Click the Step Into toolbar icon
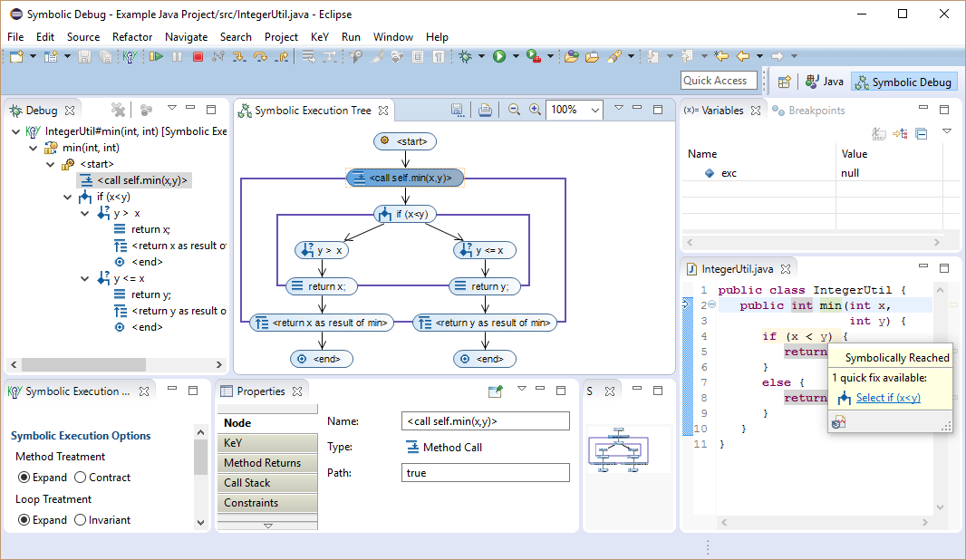The width and height of the screenshot is (966, 560). point(239,57)
